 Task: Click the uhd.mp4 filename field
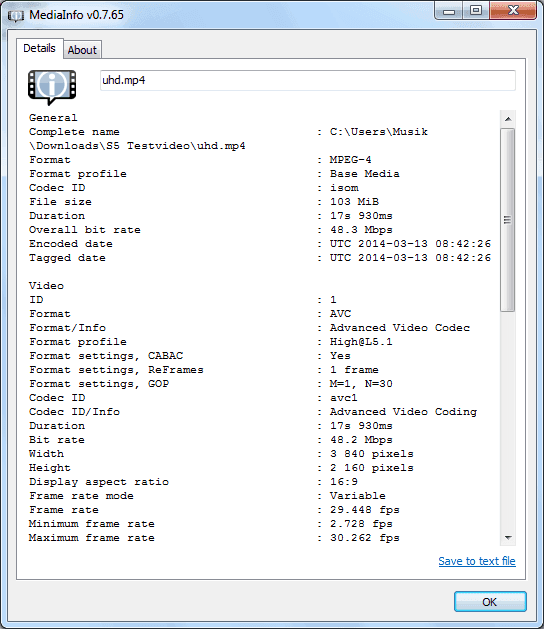(308, 80)
